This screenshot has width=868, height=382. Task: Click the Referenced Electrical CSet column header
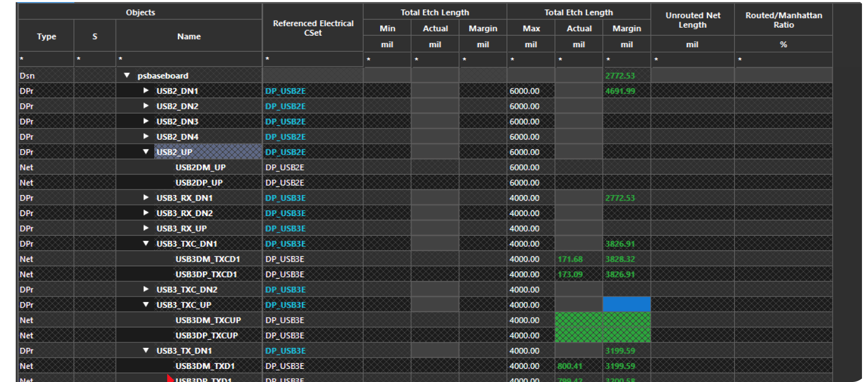313,28
